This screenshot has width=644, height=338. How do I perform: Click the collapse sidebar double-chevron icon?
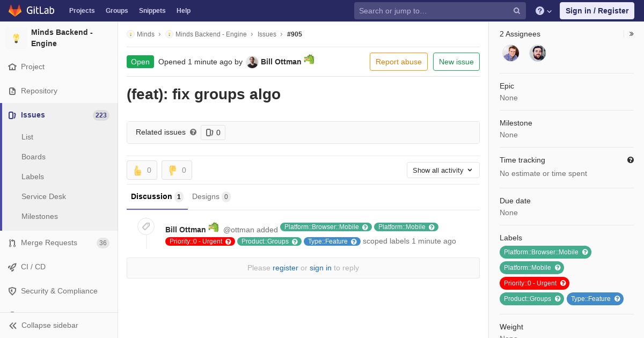click(13, 326)
